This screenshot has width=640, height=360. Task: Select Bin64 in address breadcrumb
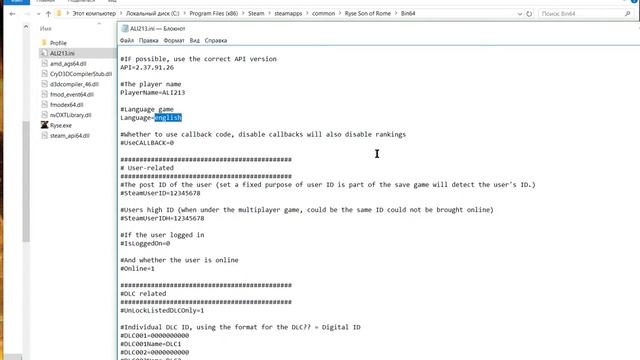tap(408, 13)
